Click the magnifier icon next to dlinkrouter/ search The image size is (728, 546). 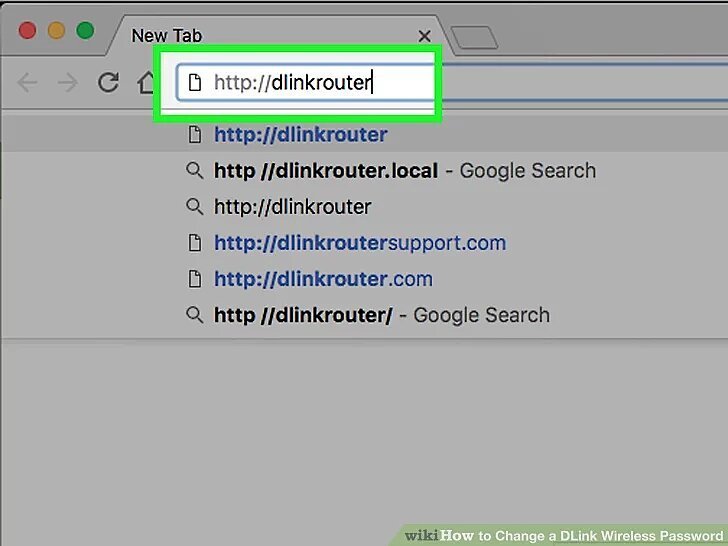pos(195,315)
